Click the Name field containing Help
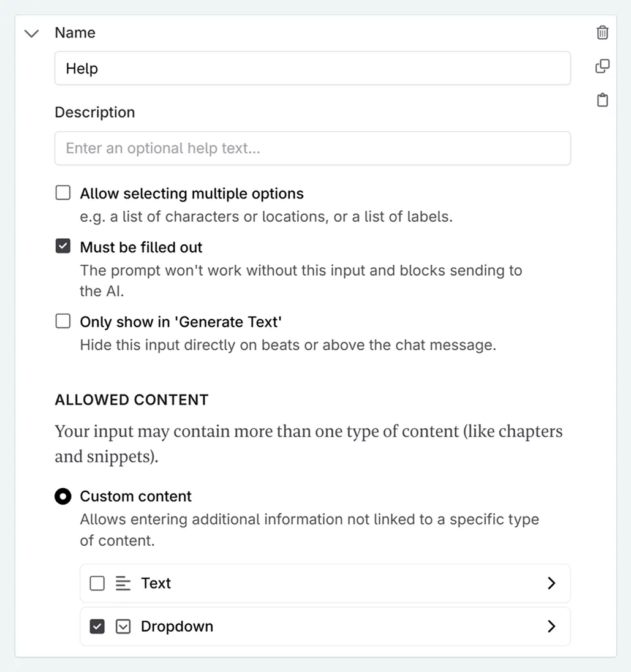 click(312, 69)
